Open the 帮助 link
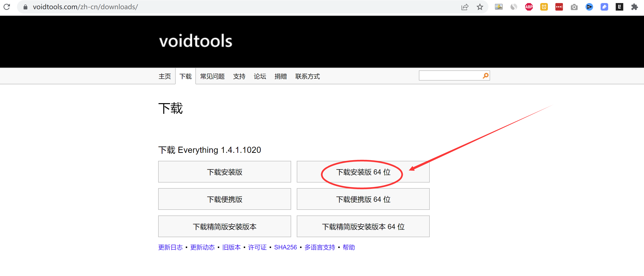Image resolution: width=644 pixels, height=276 pixels. click(x=349, y=247)
